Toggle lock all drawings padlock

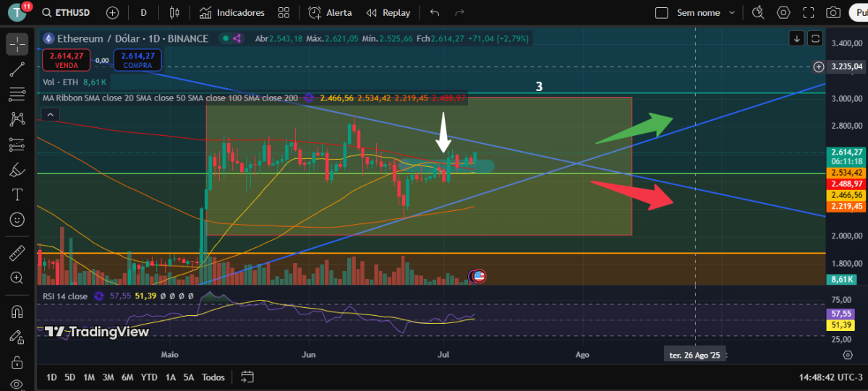tap(17, 362)
